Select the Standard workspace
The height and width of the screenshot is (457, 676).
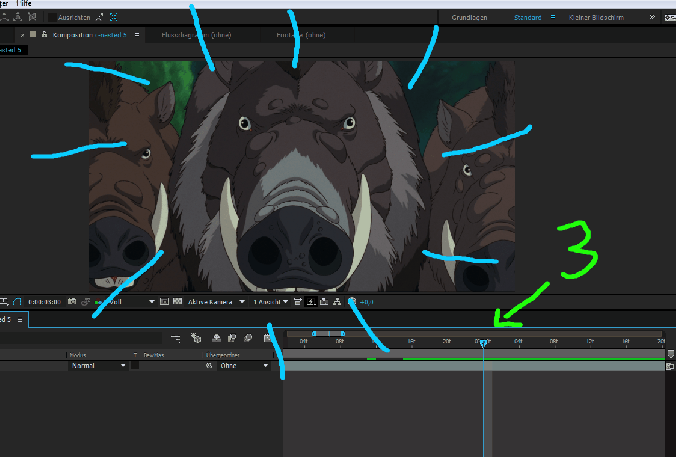point(527,18)
